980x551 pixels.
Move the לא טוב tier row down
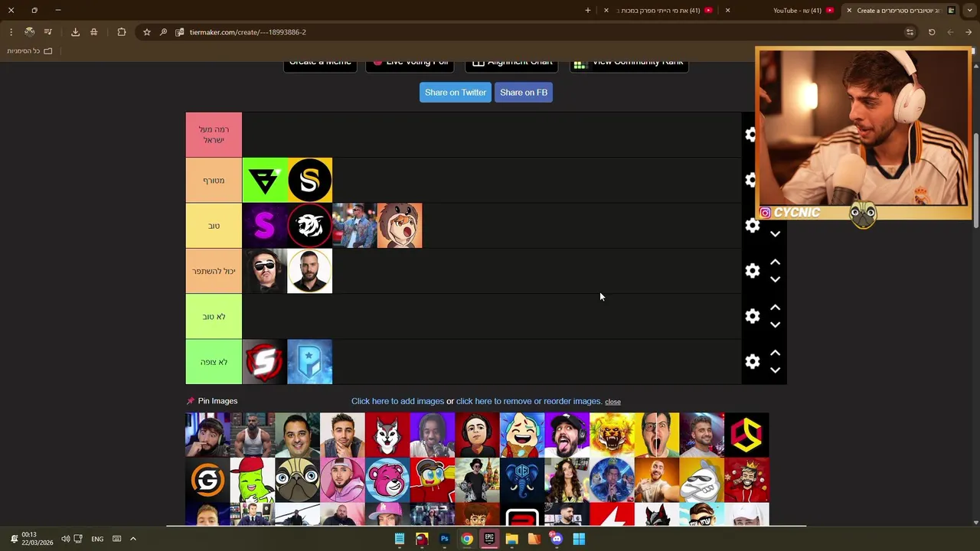coord(775,324)
